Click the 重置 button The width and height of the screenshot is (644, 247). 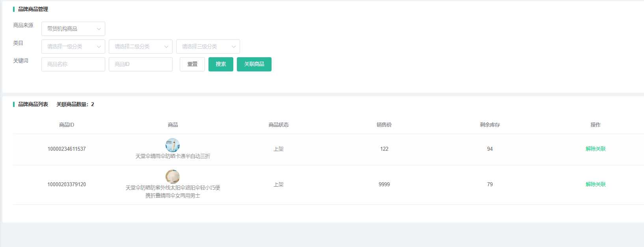(x=192, y=64)
